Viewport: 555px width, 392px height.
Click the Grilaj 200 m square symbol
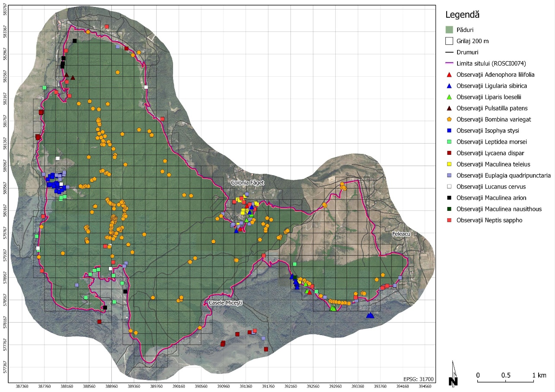pos(449,41)
